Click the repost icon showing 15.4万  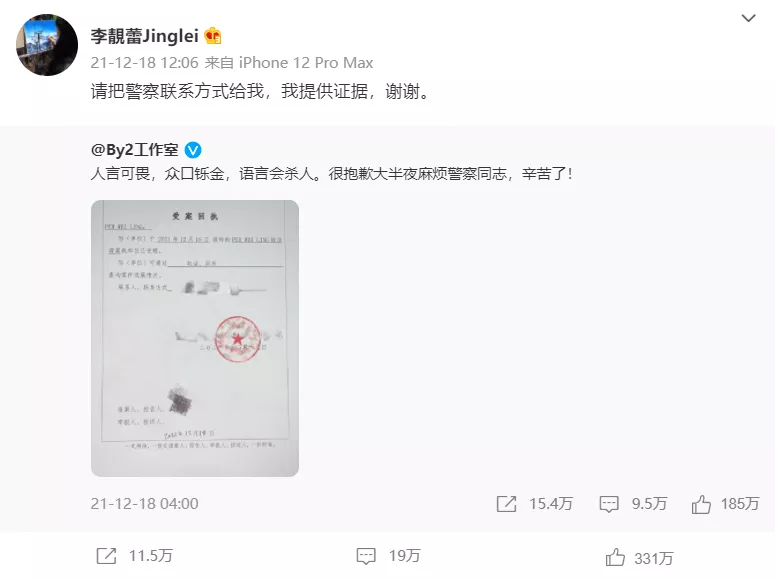pos(506,504)
